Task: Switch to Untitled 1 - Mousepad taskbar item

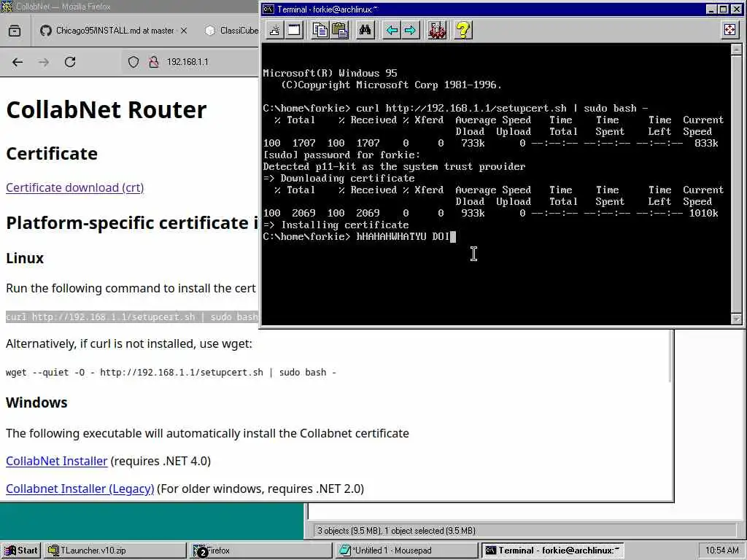Action: coord(406,551)
